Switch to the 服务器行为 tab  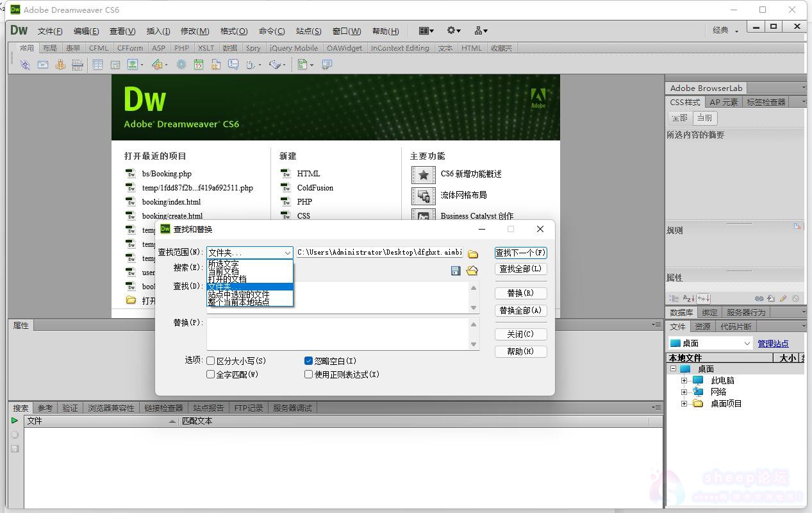pos(745,312)
